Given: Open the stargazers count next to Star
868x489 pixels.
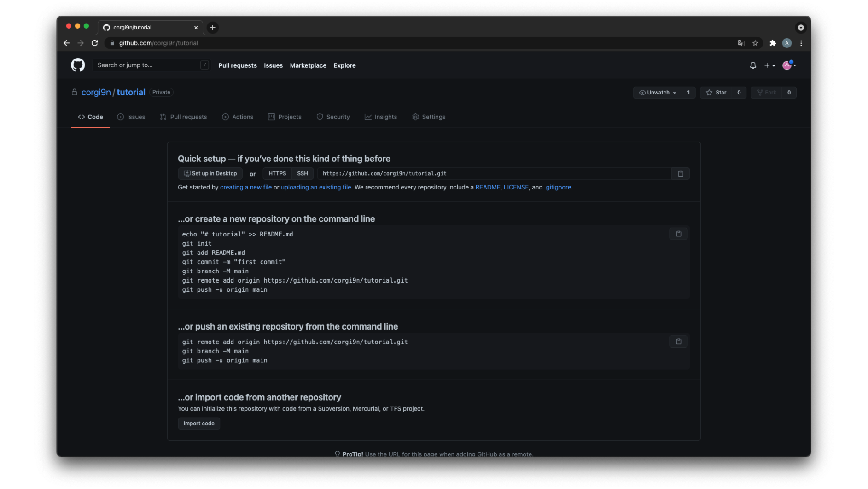Looking at the screenshot, I should click(739, 93).
